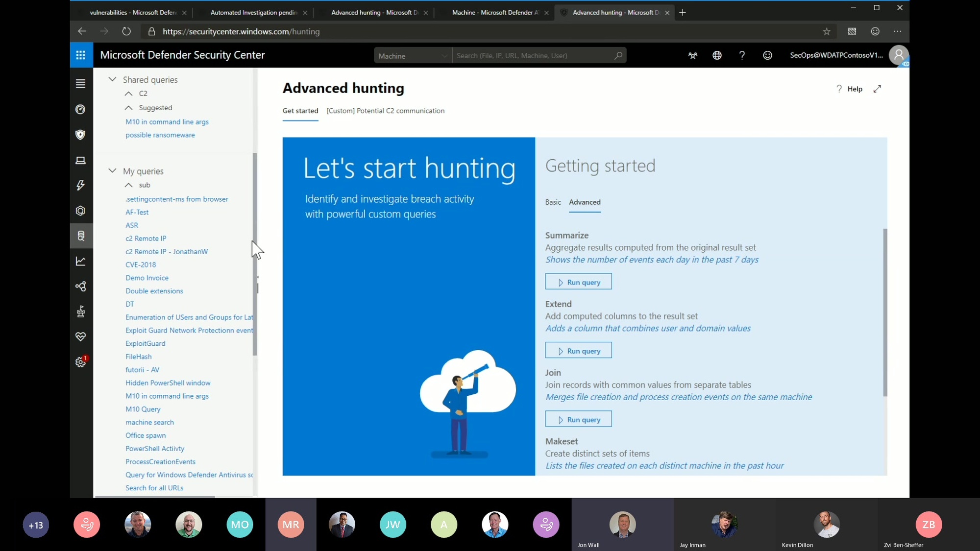Open the evaluation lab sidebar icon

[81, 311]
